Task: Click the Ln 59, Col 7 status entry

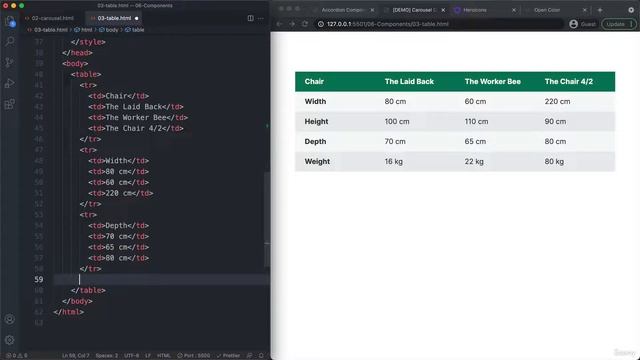Action: tap(76, 356)
